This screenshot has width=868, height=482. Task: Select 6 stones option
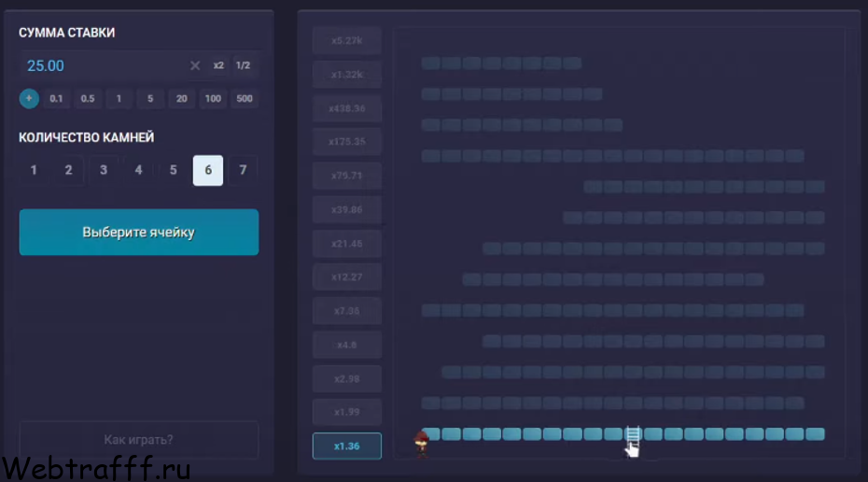(208, 170)
